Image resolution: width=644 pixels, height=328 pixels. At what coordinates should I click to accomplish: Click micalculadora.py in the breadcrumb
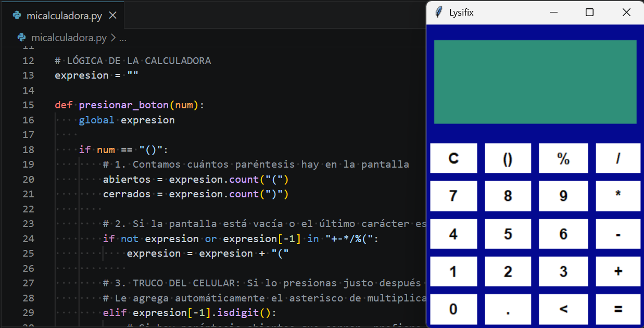click(x=69, y=37)
